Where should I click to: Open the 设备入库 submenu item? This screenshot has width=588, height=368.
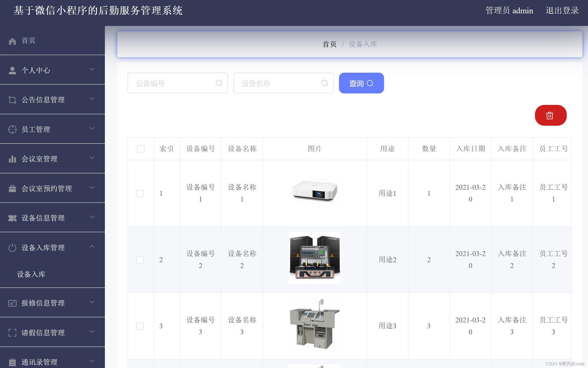pyautogui.click(x=31, y=275)
